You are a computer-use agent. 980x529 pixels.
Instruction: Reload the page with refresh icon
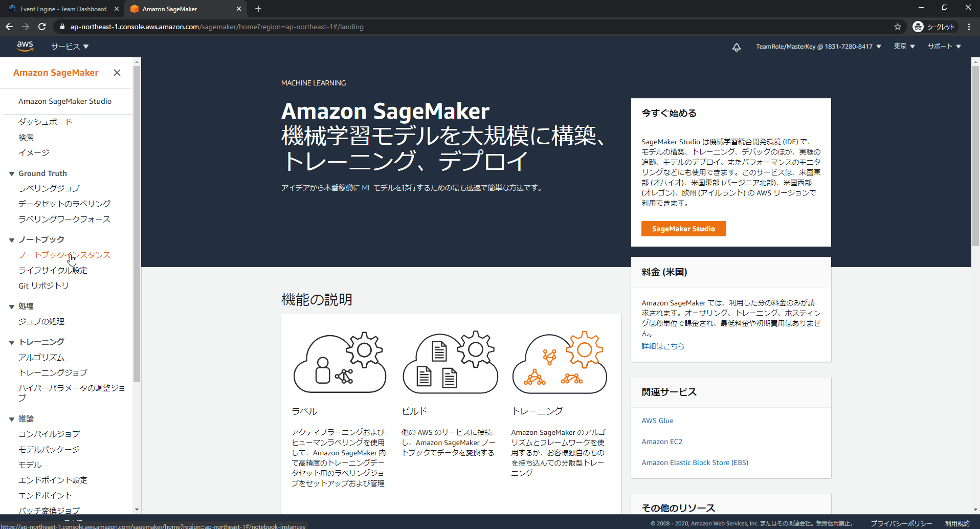(x=42, y=27)
